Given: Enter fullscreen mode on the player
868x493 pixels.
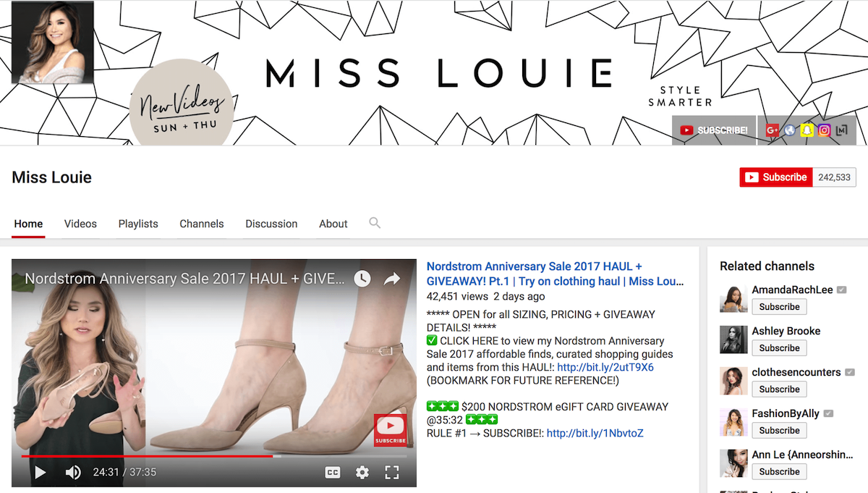Looking at the screenshot, I should pos(392,473).
